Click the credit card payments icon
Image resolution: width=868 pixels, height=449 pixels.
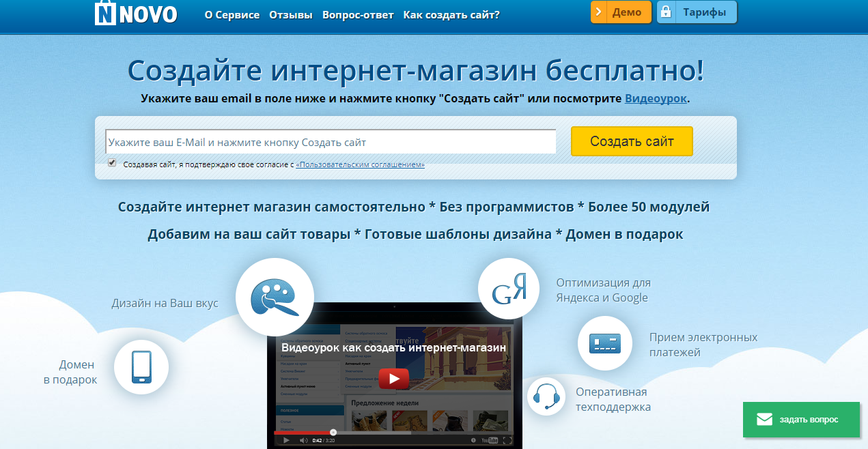pyautogui.click(x=605, y=343)
